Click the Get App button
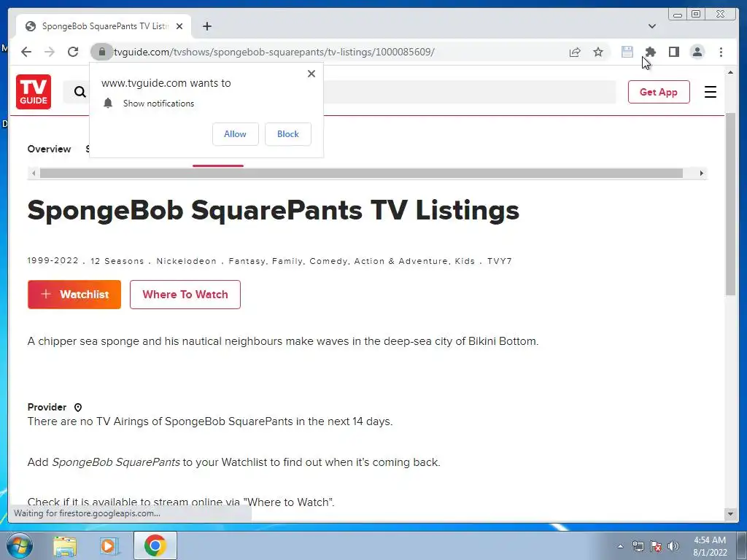 pyautogui.click(x=659, y=92)
